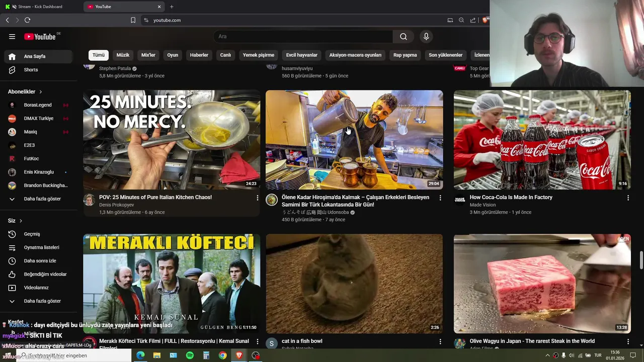Image resolution: width=644 pixels, height=362 pixels.
Task: Open File Explorer from the taskbar
Action: pyautogui.click(x=157, y=355)
